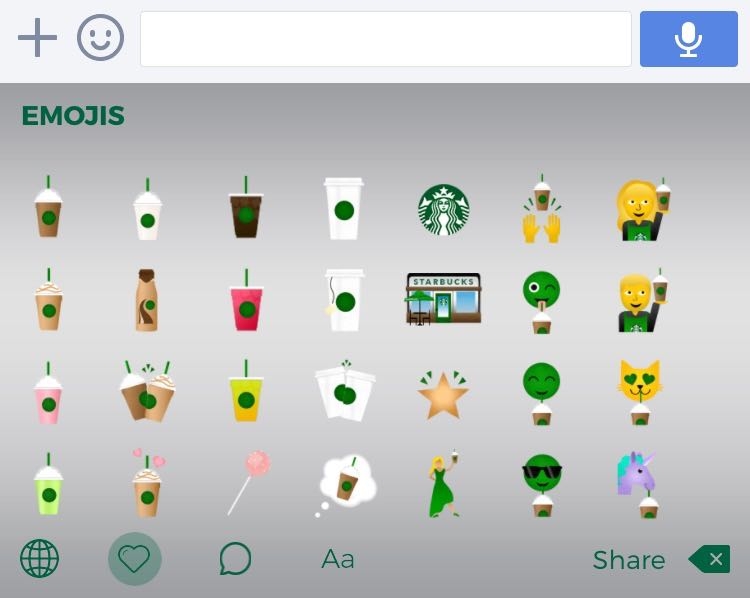Open the speech bubble tab
Viewport: 750px width, 598px height.
tap(235, 558)
